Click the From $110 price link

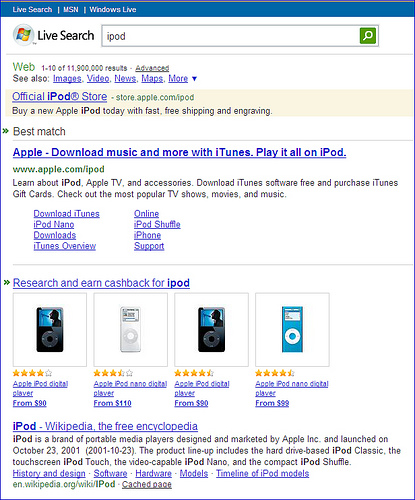[112, 403]
